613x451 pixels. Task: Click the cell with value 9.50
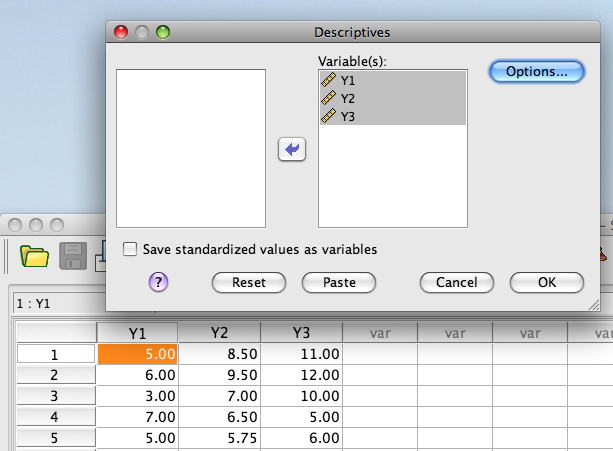219,375
